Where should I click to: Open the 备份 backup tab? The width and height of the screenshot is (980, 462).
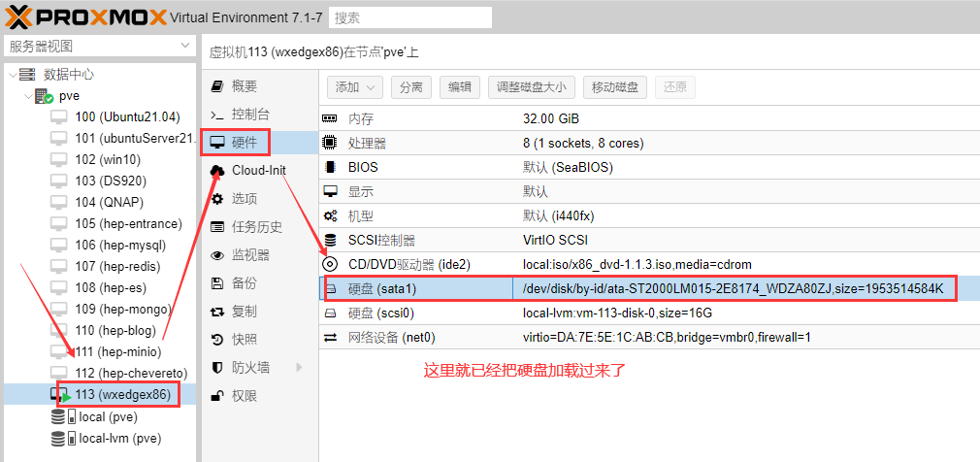[245, 283]
